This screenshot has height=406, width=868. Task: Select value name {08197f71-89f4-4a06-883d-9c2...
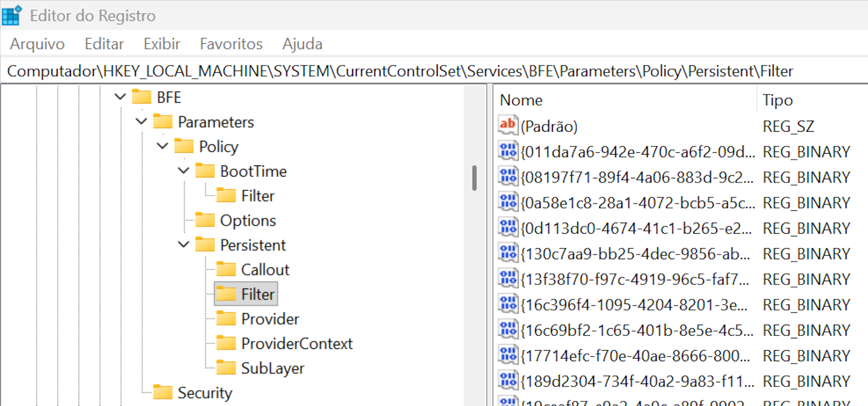pyautogui.click(x=637, y=177)
